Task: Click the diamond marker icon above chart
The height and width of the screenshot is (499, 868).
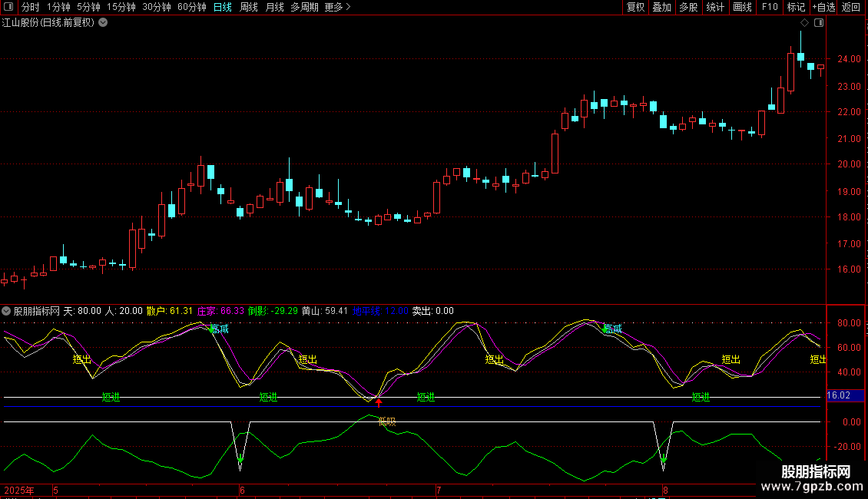Action: [x=804, y=23]
